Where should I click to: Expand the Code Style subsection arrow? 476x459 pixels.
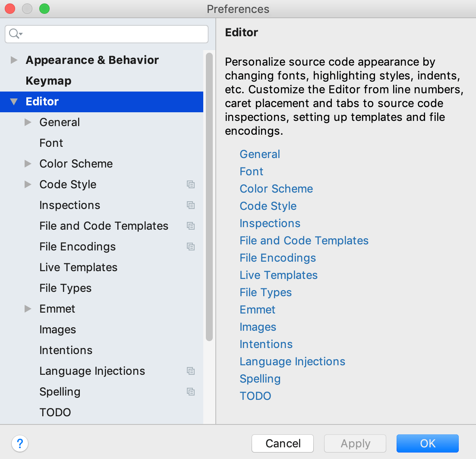[28, 184]
